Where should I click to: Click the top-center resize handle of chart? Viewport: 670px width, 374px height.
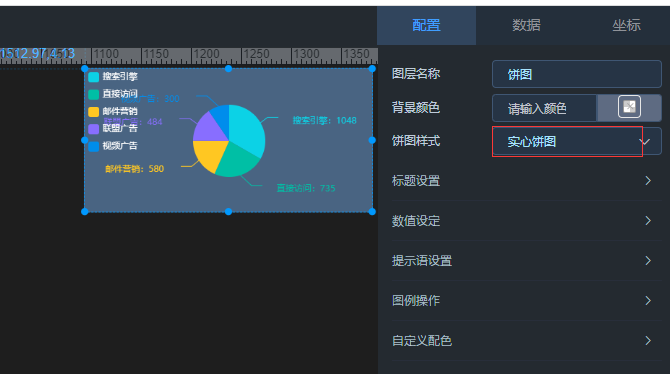click(x=229, y=69)
